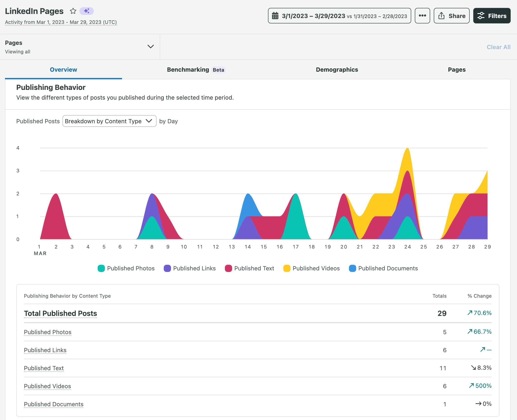Click the Published Videos table row label
Image resolution: width=517 pixels, height=420 pixels.
coord(47,386)
